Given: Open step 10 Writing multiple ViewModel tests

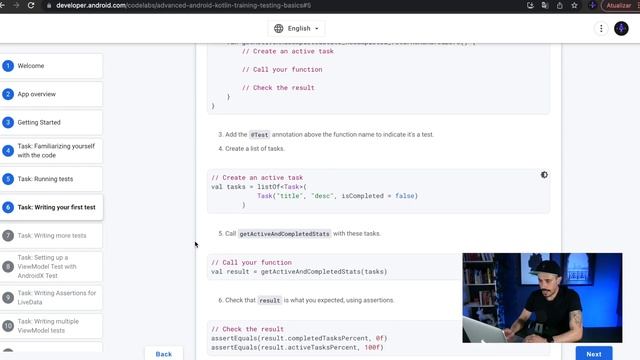Looking at the screenshot, I should click(x=51, y=326).
